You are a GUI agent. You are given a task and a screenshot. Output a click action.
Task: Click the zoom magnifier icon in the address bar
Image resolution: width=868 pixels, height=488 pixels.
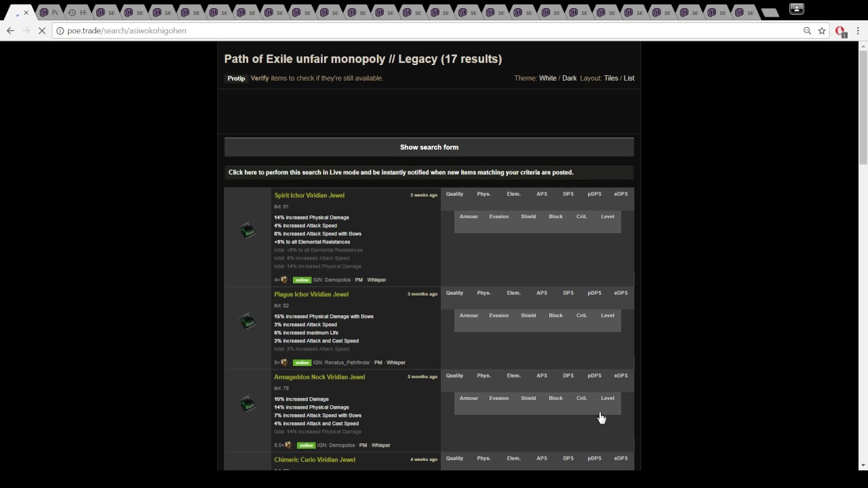pos(807,30)
